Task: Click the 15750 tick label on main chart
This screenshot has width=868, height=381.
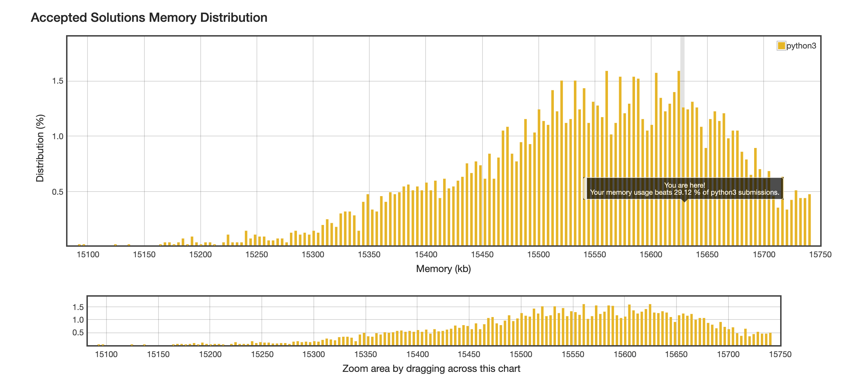Action: (820, 255)
